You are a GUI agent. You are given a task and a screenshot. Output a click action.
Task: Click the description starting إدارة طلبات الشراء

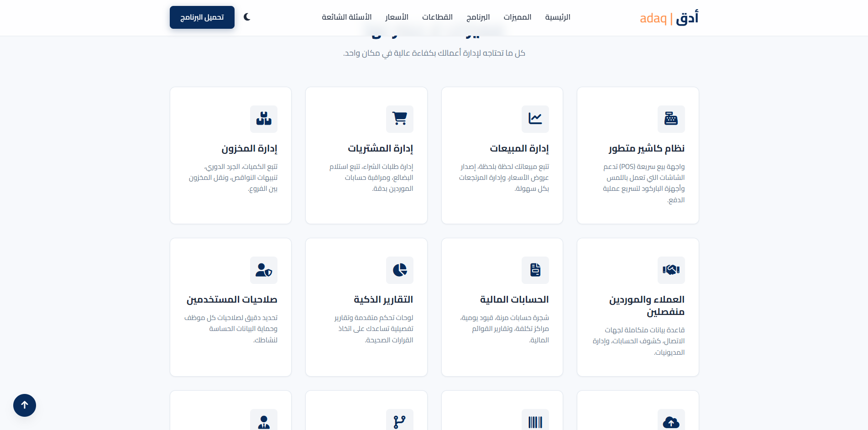click(x=371, y=178)
